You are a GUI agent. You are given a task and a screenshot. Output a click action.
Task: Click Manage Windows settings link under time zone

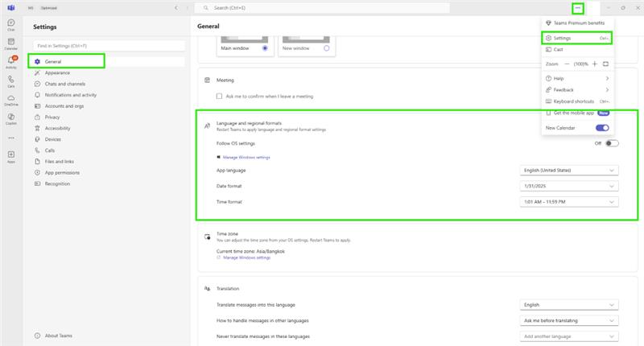pos(246,257)
